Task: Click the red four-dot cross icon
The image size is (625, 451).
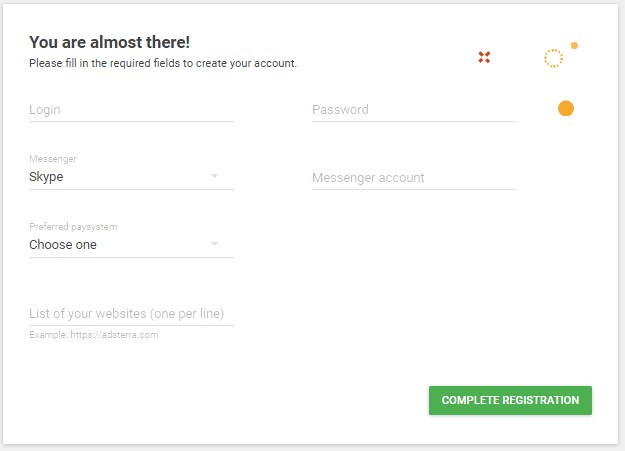Action: 484,57
